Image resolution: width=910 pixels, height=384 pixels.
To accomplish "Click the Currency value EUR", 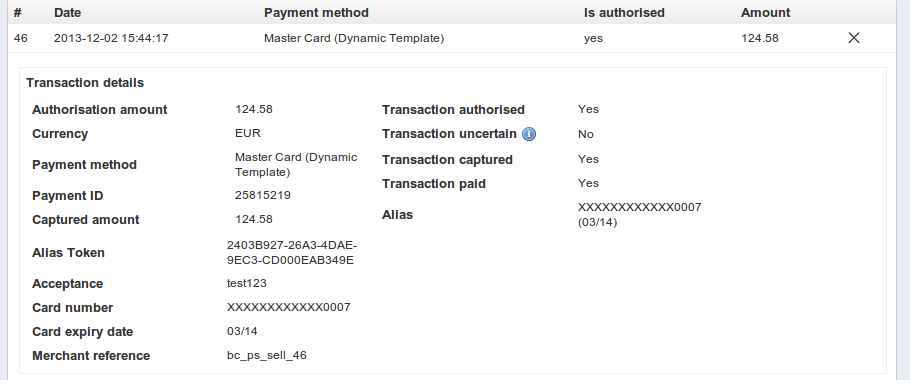I will (248, 133).
